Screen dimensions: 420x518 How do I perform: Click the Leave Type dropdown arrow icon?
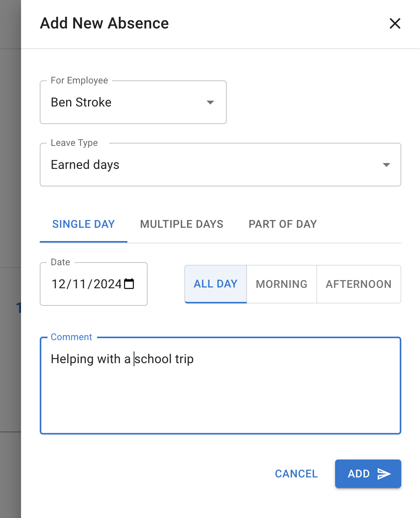(386, 165)
